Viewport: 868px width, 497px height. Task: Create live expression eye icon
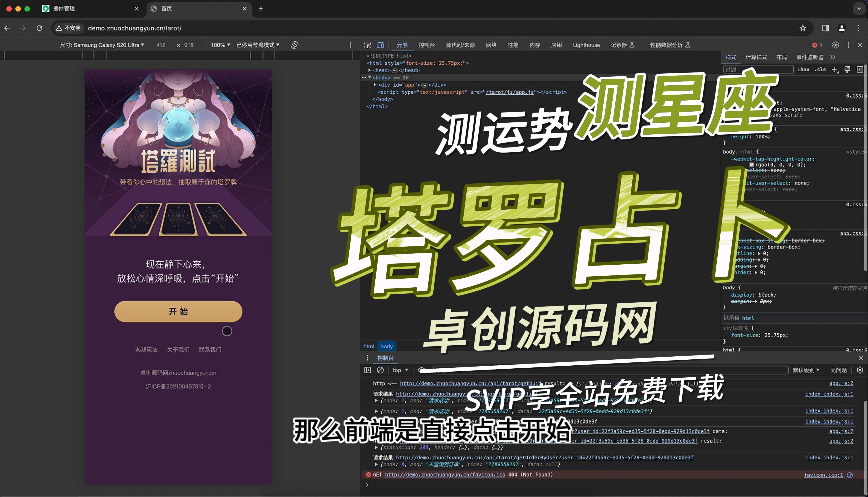click(x=421, y=370)
